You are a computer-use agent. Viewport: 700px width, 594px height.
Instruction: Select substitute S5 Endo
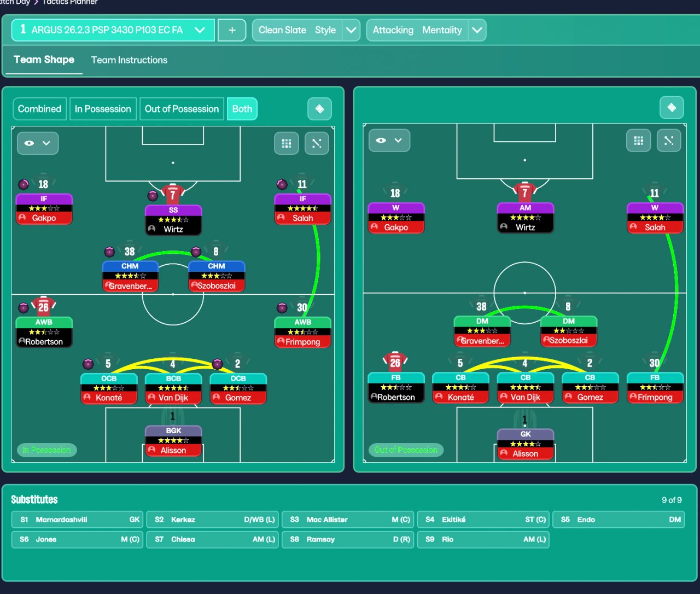(x=619, y=520)
